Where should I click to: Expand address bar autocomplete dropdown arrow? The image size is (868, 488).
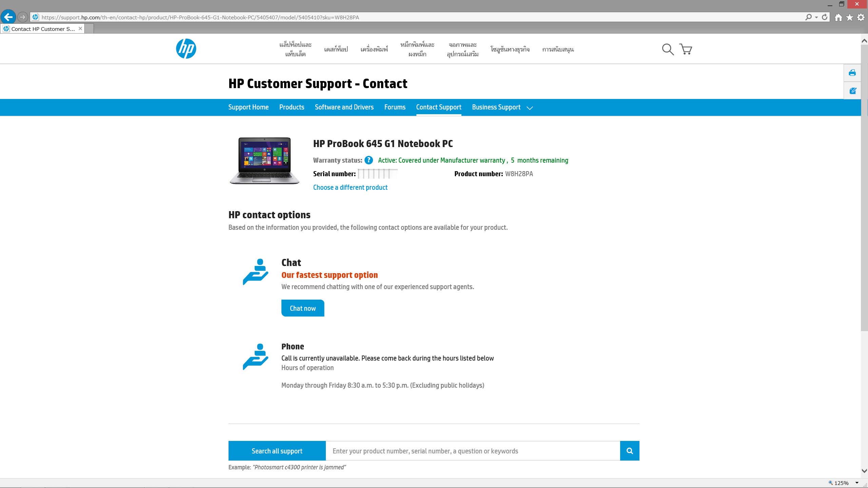(816, 17)
